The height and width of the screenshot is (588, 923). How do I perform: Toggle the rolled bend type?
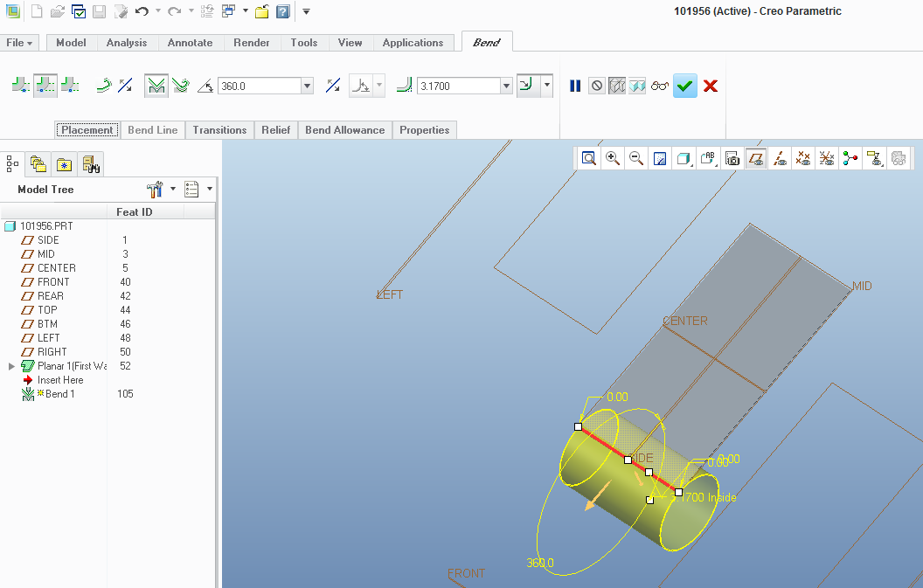[x=181, y=86]
